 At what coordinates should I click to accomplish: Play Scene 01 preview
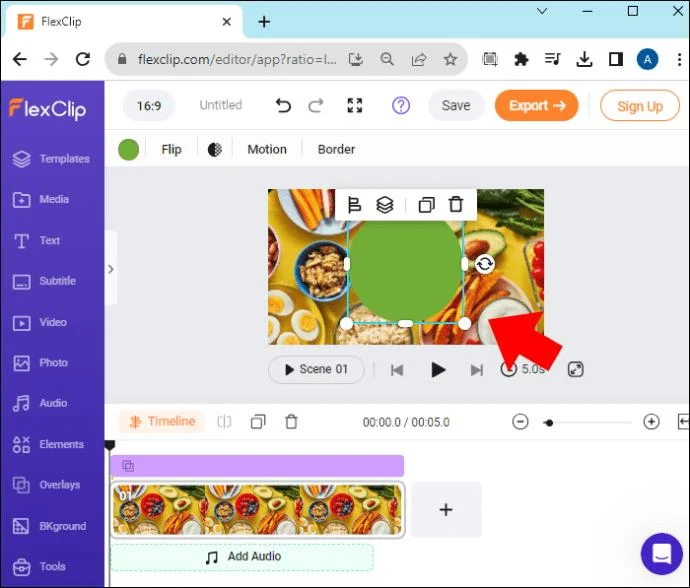tap(316, 369)
